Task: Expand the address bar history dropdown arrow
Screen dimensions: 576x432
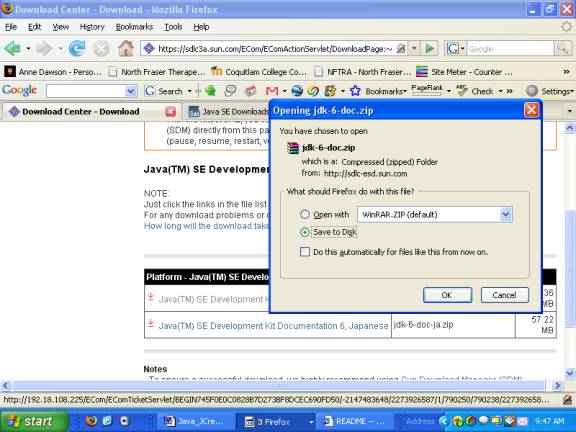Action: [414, 48]
